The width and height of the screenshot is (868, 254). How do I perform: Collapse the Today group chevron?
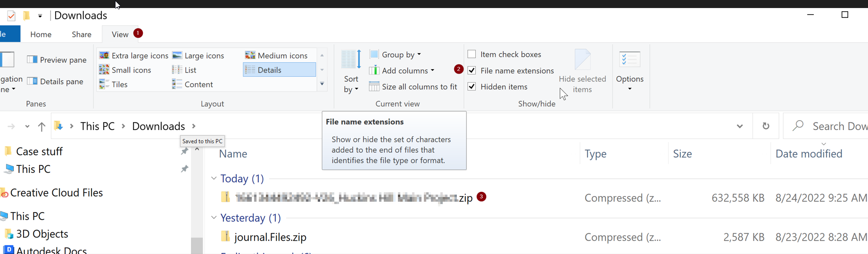click(x=214, y=179)
